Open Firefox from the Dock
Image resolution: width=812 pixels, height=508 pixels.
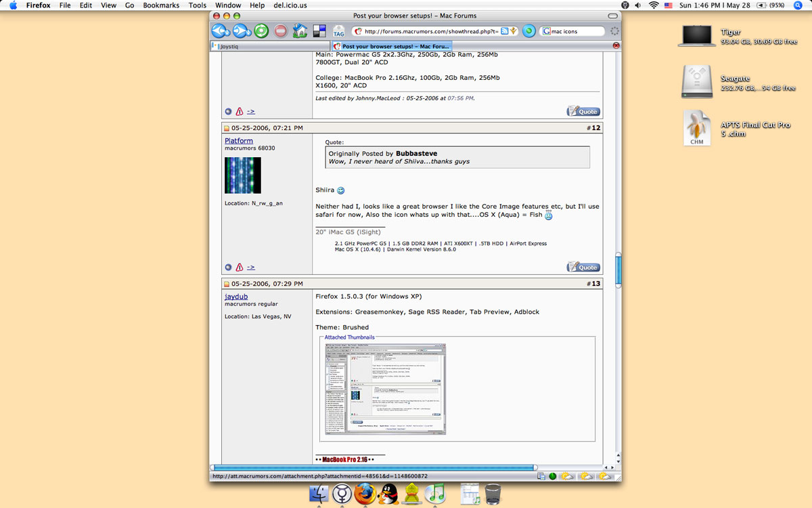(365, 494)
